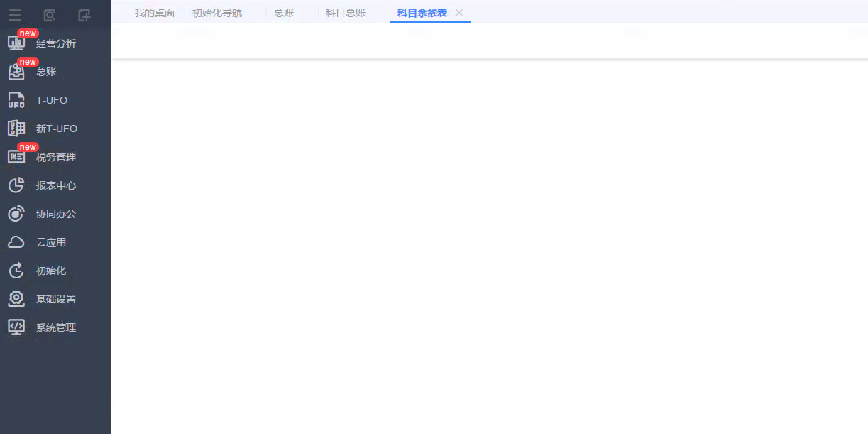
Task: Click the search magnifier icon in the sidebar header
Action: [x=49, y=14]
